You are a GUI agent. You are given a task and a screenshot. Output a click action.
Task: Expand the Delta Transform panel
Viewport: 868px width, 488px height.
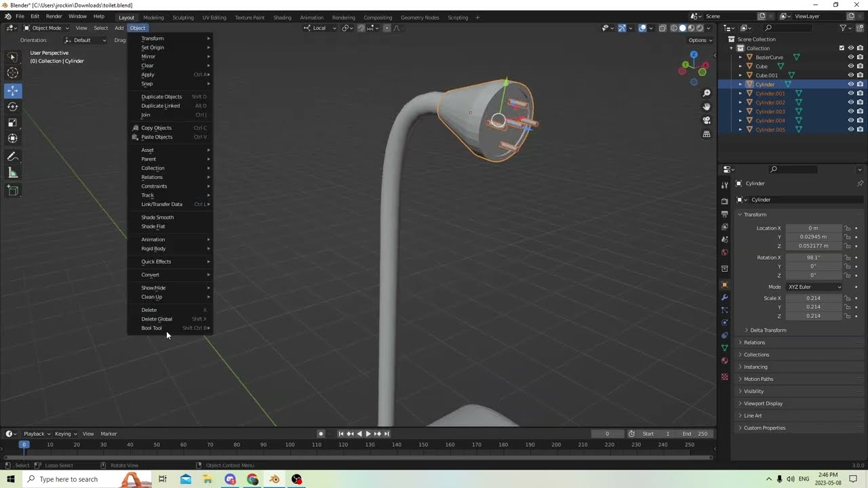[768, 330]
